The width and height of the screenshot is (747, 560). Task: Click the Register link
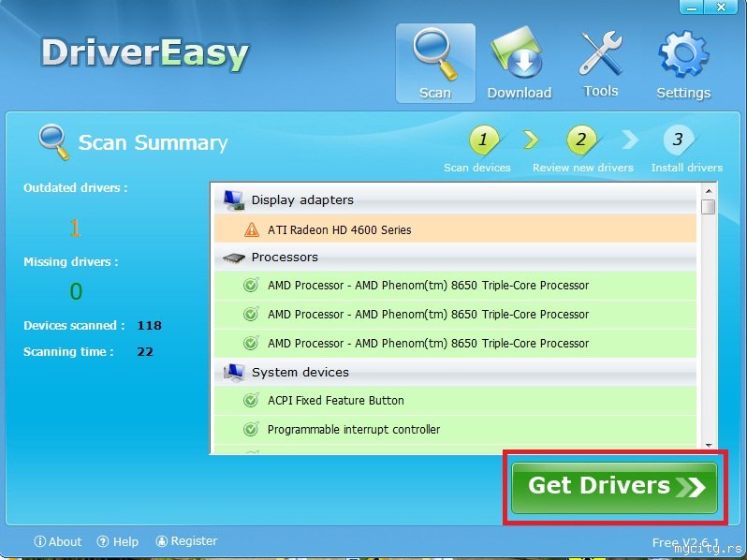click(x=187, y=541)
